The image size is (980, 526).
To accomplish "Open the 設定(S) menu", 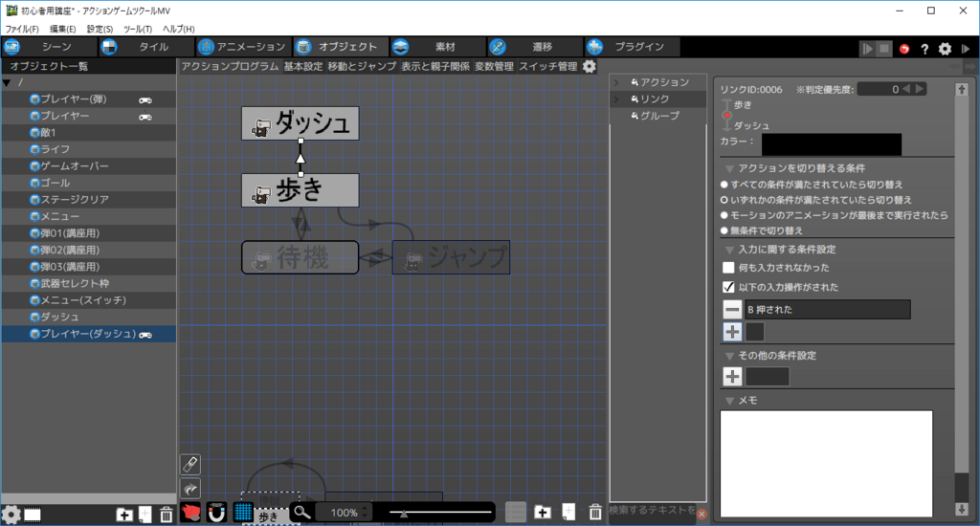I will click(x=100, y=29).
